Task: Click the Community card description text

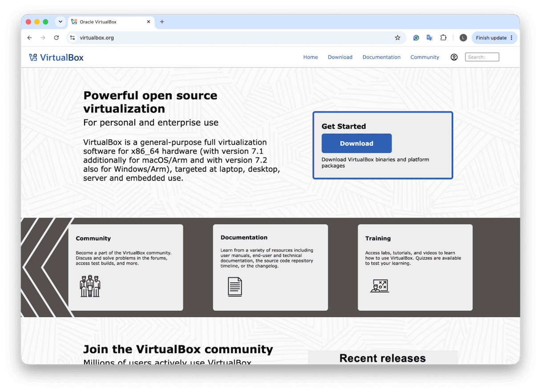Action: 123,258
